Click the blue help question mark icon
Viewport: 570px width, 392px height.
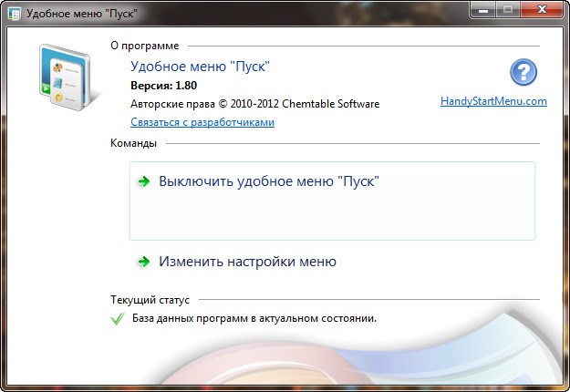pyautogui.click(x=523, y=73)
